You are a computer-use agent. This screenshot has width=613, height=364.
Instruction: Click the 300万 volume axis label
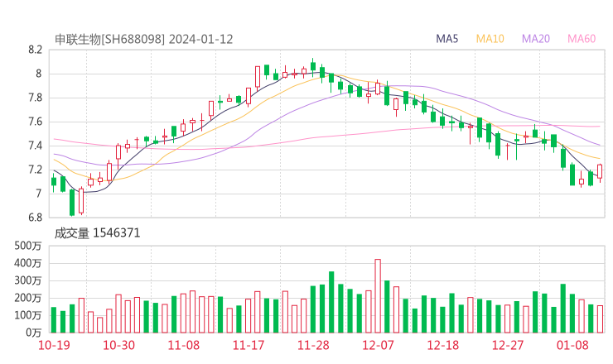pos(28,280)
